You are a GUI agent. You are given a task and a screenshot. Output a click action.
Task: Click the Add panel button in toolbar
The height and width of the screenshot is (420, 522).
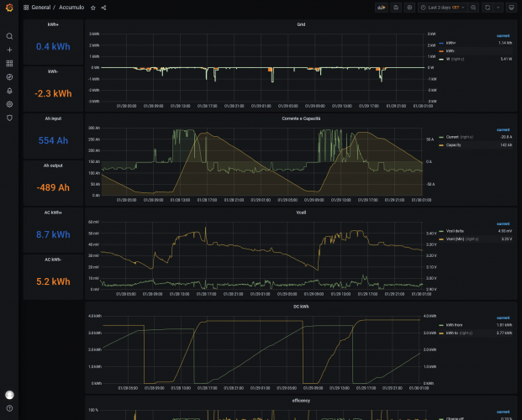pyautogui.click(x=382, y=8)
